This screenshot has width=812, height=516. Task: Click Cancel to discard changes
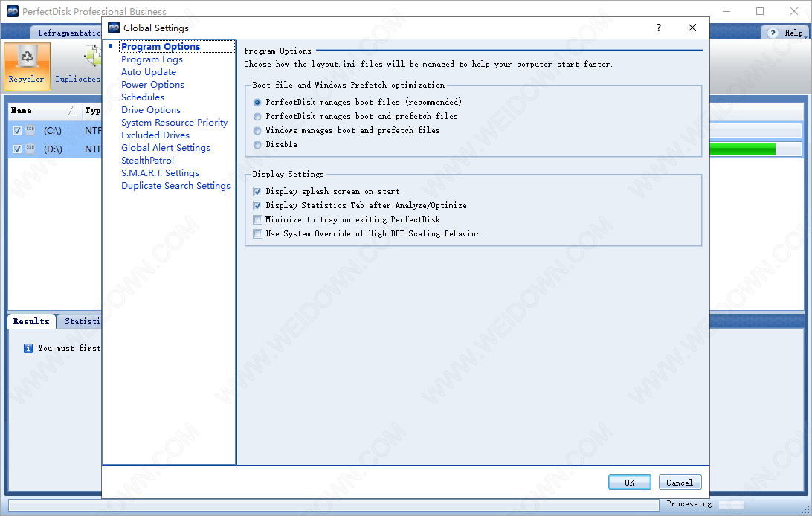tap(679, 483)
